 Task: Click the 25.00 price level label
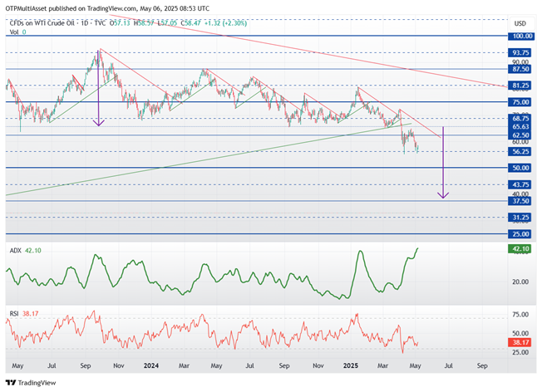520,234
